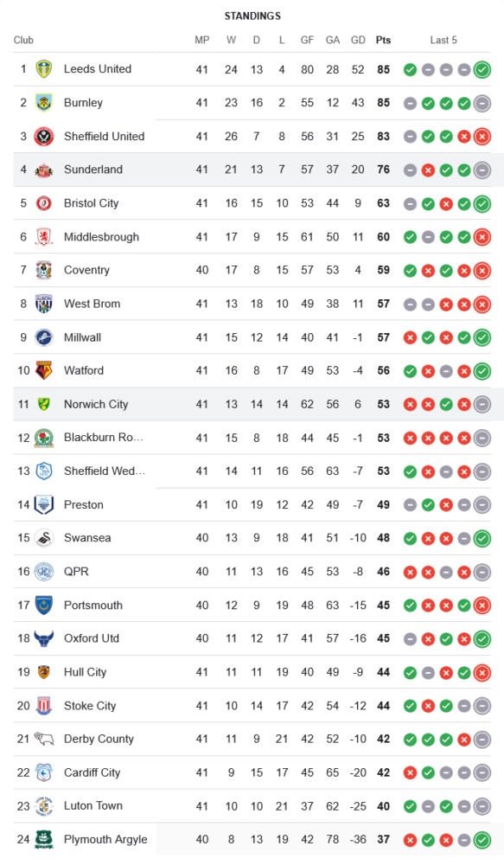The image size is (504, 865).
Task: Click the Norwich City crest icon
Action: pyautogui.click(x=44, y=404)
